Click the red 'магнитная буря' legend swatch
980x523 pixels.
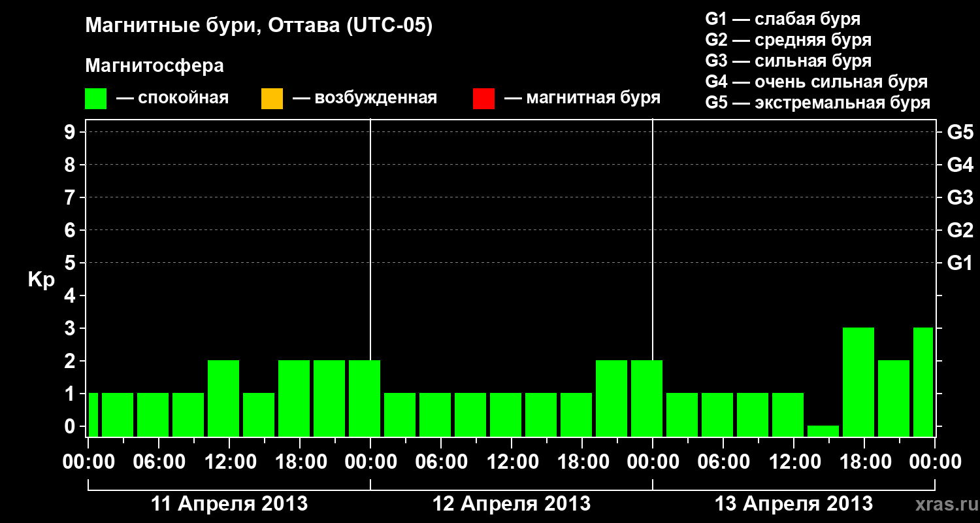point(483,99)
